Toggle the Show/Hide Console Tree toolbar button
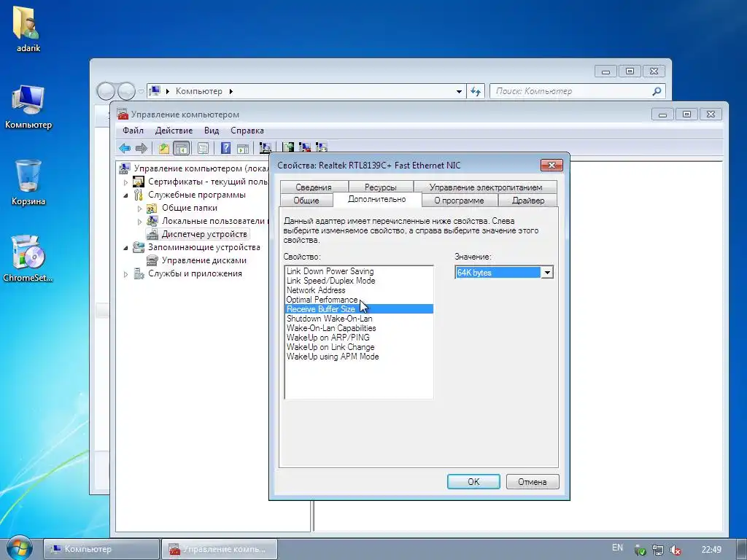Screen dimensions: 747x560 click(x=182, y=148)
